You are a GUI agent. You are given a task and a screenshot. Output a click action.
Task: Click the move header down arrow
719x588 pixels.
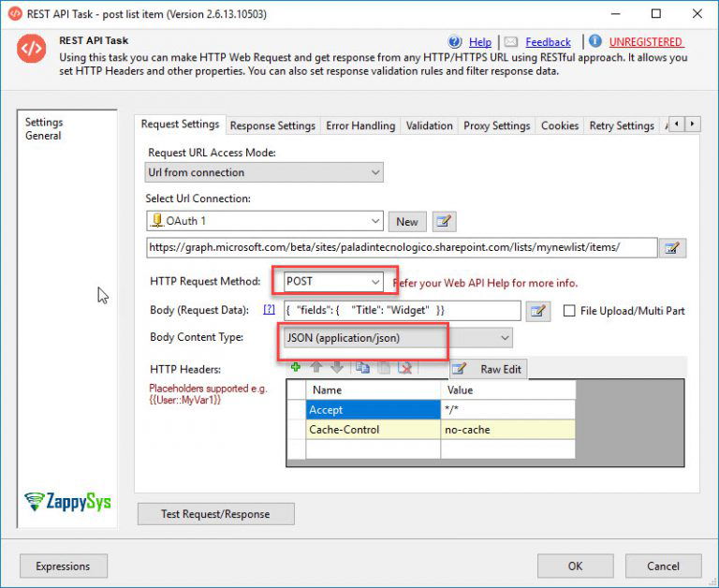click(x=337, y=368)
